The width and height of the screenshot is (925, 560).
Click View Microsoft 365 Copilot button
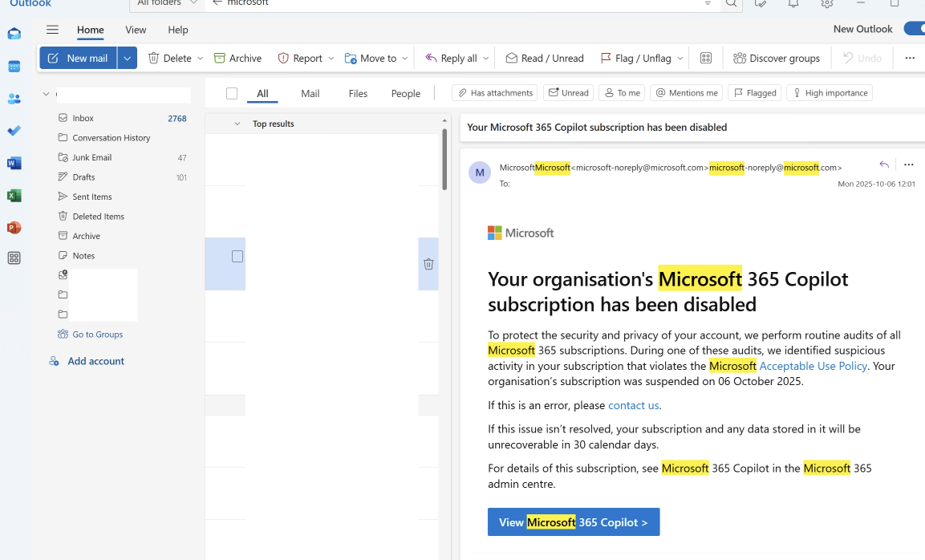(x=574, y=522)
